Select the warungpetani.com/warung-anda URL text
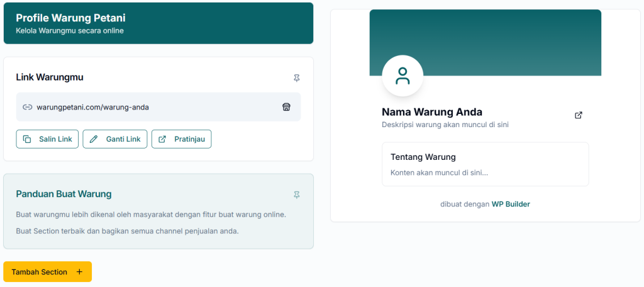This screenshot has height=287, width=644. (93, 107)
